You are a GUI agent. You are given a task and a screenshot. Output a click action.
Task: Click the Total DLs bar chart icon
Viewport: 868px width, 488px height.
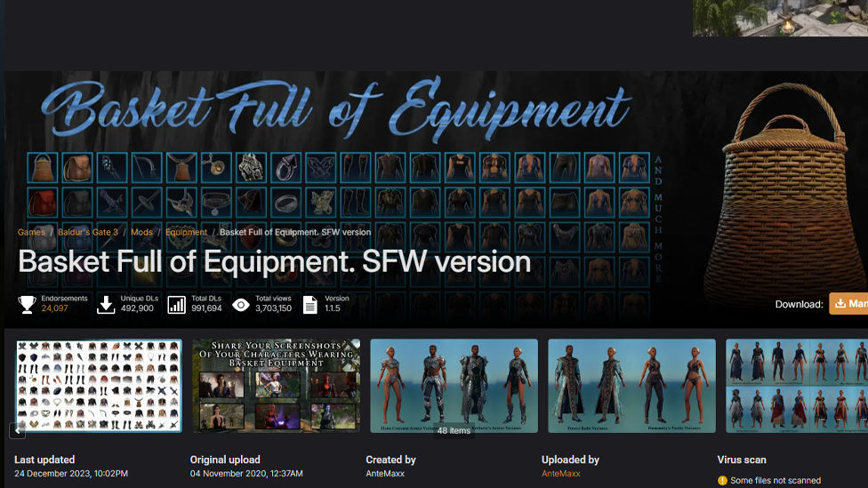177,304
